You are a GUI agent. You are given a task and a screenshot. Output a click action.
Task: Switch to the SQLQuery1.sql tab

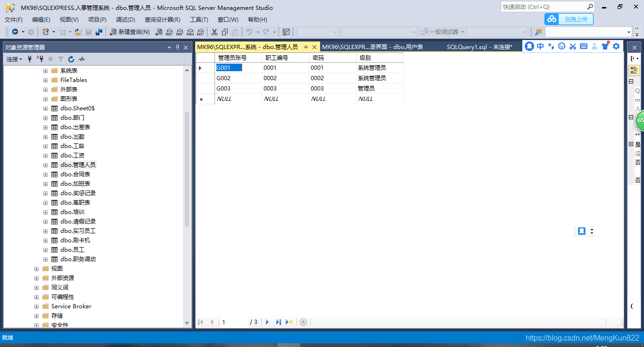pyautogui.click(x=479, y=47)
